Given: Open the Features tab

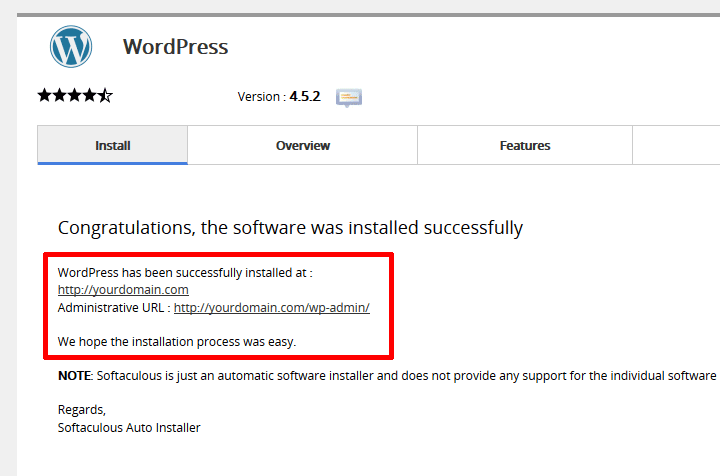Looking at the screenshot, I should click(525, 145).
